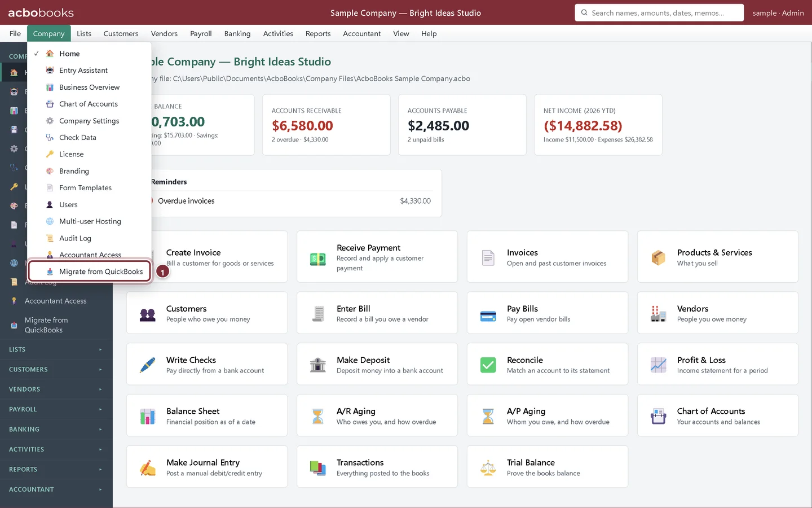This screenshot has height=508, width=812.
Task: Click the A/P Aging hourglass icon
Action: pos(488,417)
